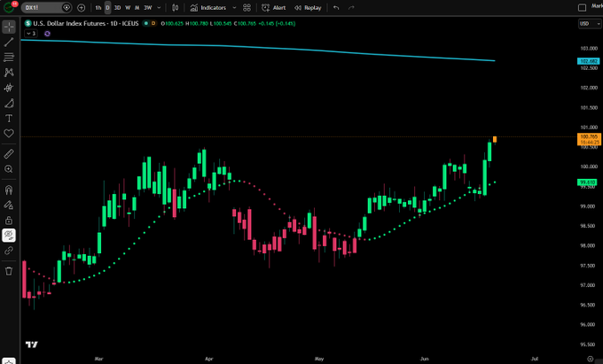
Task: Select the brush drawing tool
Action: point(9,103)
